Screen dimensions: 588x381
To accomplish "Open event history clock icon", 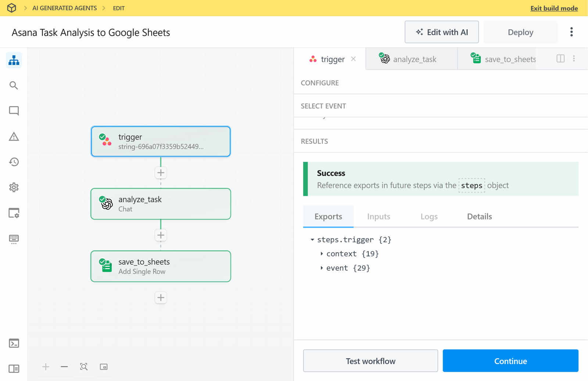I will (14, 162).
